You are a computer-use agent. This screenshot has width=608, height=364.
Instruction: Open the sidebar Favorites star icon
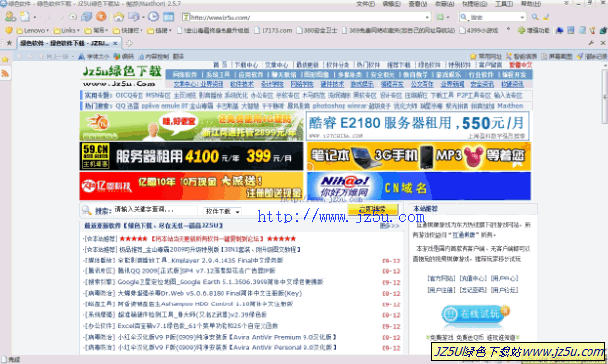point(5,60)
